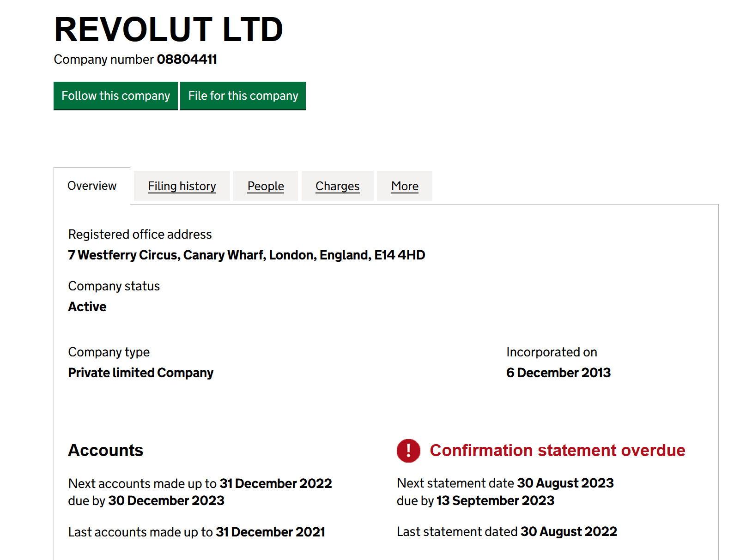Click the Private limited Company type text

pos(140,373)
